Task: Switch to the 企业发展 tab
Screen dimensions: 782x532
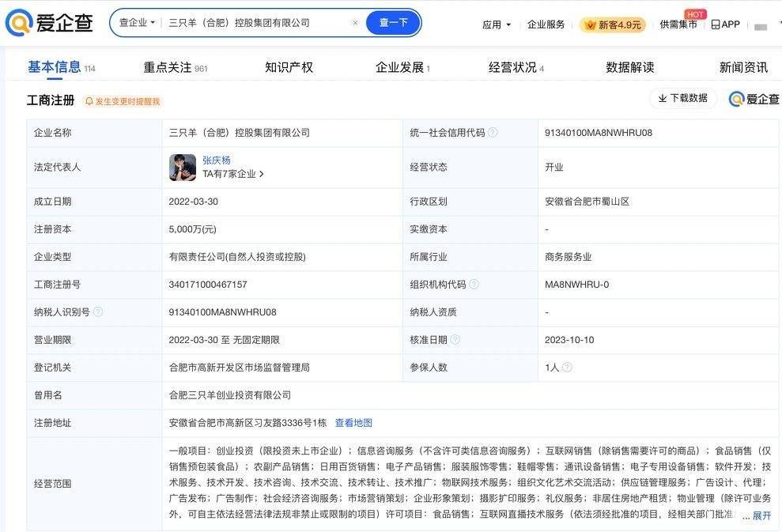Action: (399, 67)
